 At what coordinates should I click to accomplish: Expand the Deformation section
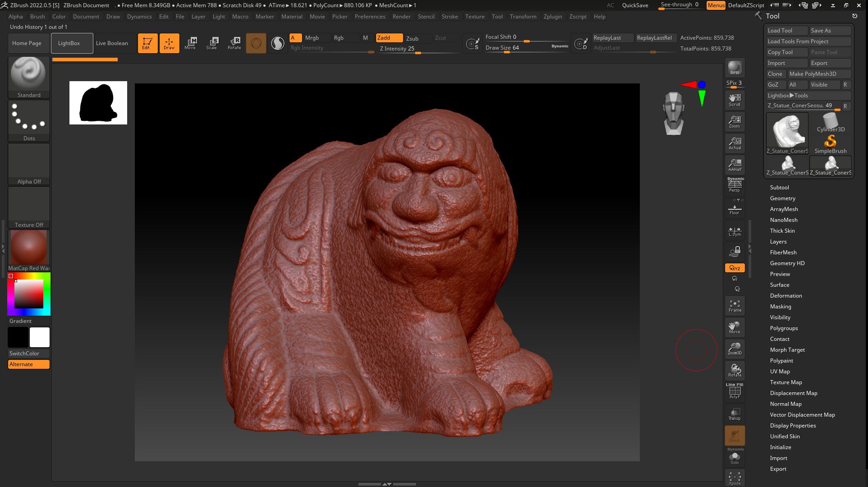click(785, 296)
